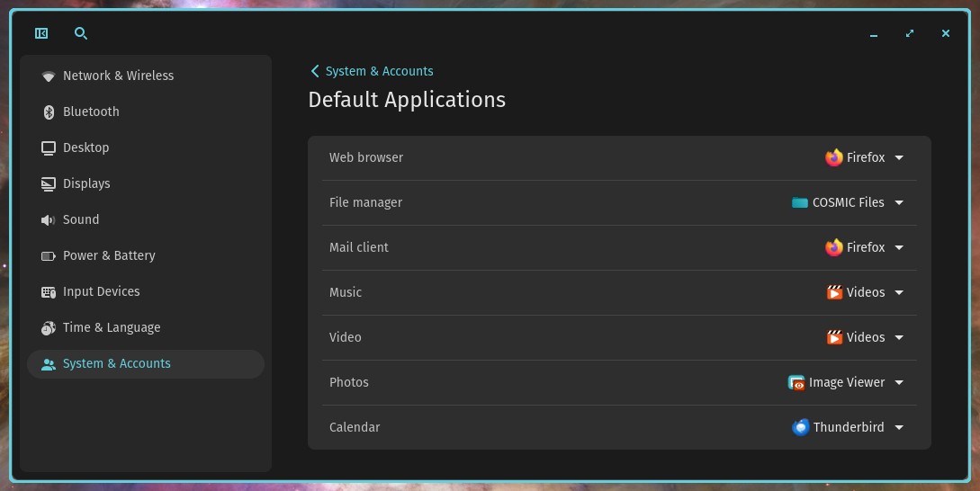Viewport: 980px width, 491px height.
Task: Click the Power & Battery icon
Action: coord(48,256)
